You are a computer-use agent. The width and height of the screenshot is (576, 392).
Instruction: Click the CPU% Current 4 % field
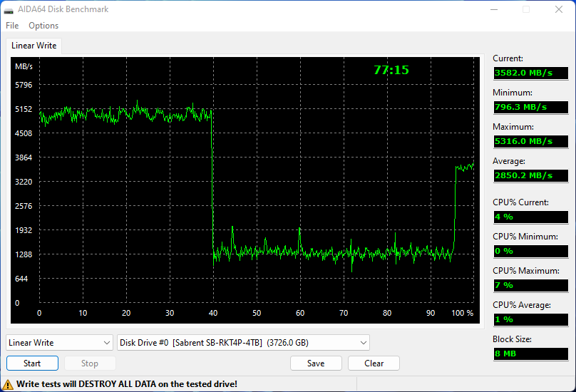(531, 217)
